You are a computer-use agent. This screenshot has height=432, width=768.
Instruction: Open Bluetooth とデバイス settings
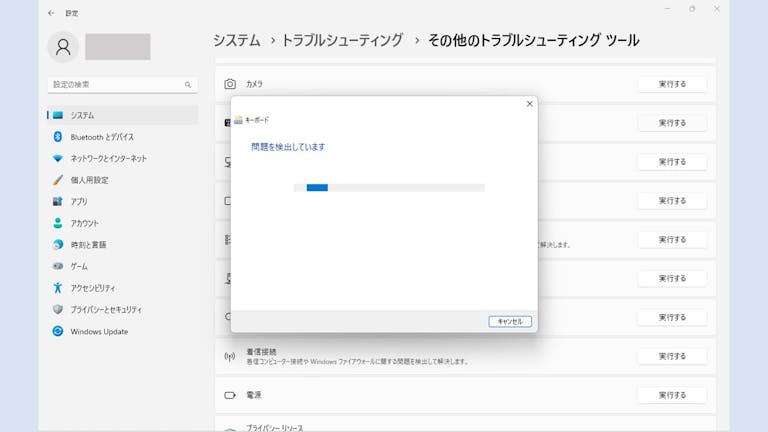(122, 137)
